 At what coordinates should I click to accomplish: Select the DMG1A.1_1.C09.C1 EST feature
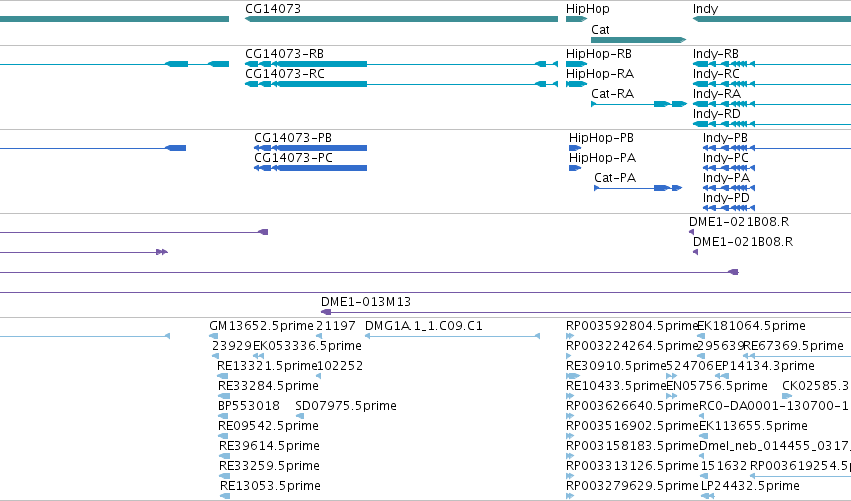click(x=453, y=336)
